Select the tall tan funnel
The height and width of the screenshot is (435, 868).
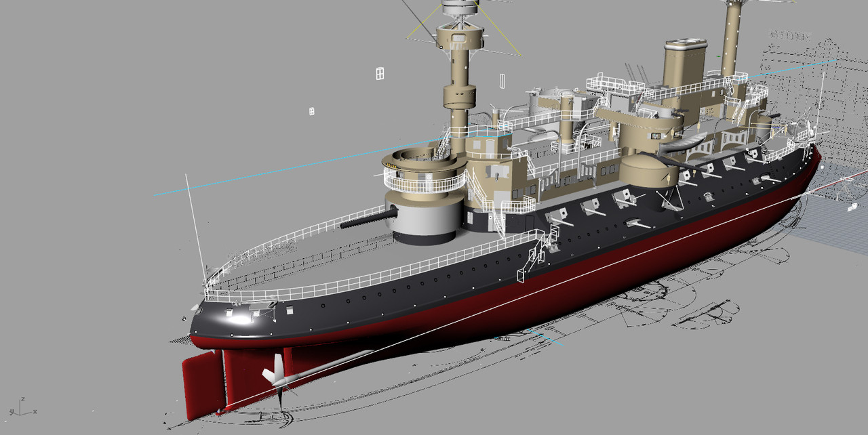(684, 71)
